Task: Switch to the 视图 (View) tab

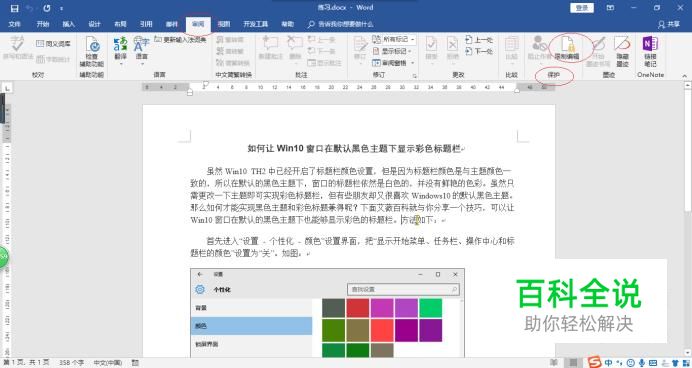Action: pyautogui.click(x=224, y=24)
